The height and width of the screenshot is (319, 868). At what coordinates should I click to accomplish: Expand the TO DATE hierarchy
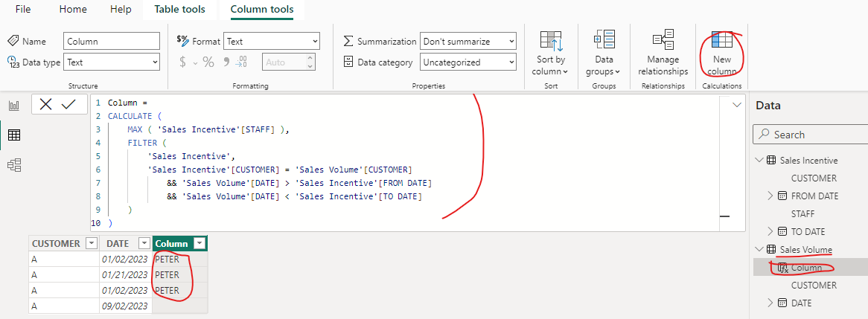coord(770,231)
